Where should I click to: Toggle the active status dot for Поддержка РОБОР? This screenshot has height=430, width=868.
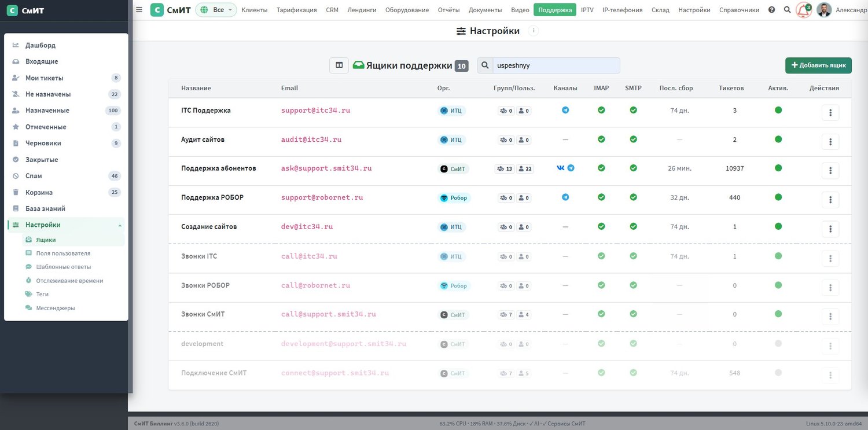pyautogui.click(x=778, y=197)
